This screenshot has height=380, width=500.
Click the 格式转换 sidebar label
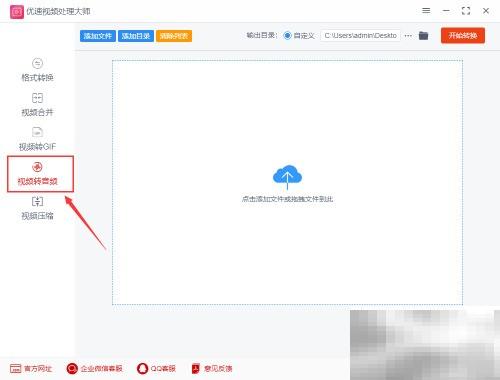point(37,78)
